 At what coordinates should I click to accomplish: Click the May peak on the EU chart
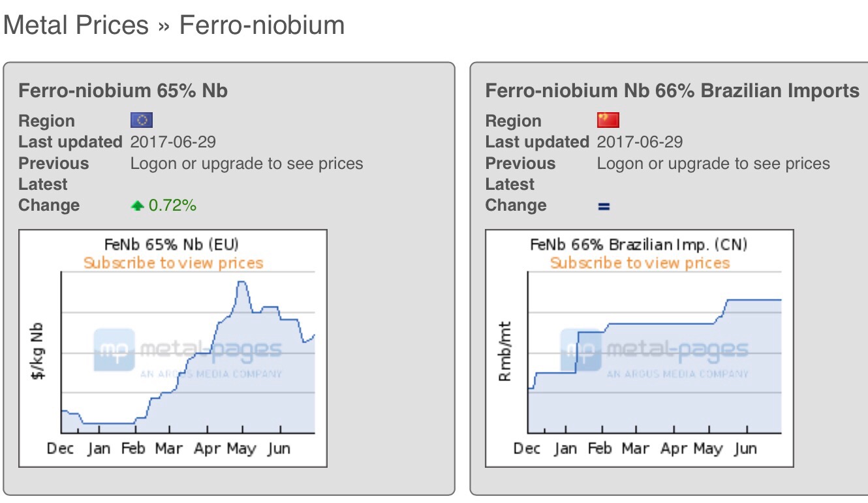click(x=241, y=282)
